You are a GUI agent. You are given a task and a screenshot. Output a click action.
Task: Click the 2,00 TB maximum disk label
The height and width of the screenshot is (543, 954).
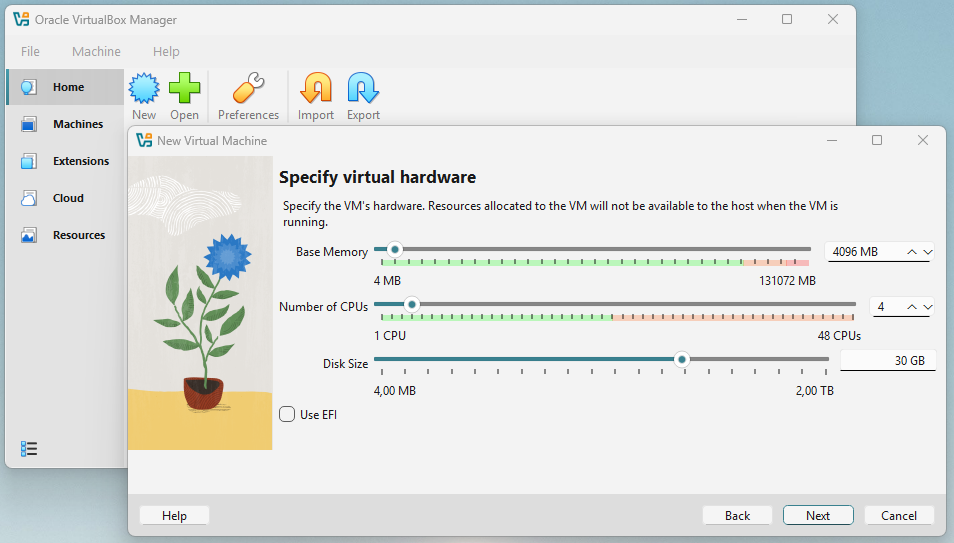(815, 391)
